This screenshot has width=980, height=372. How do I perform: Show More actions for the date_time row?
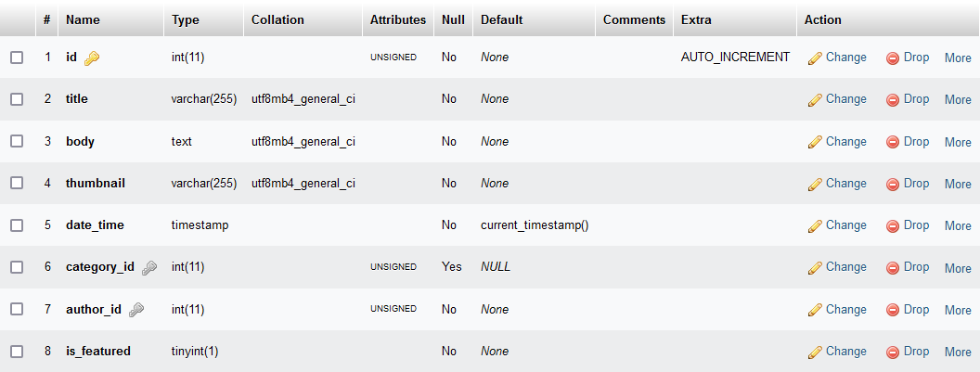click(958, 225)
